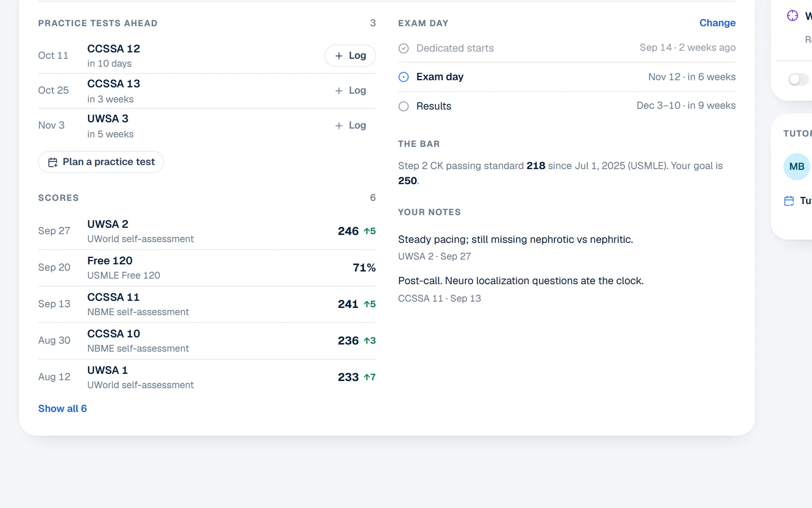Click the calendar icon in Plan a practice test

53,162
